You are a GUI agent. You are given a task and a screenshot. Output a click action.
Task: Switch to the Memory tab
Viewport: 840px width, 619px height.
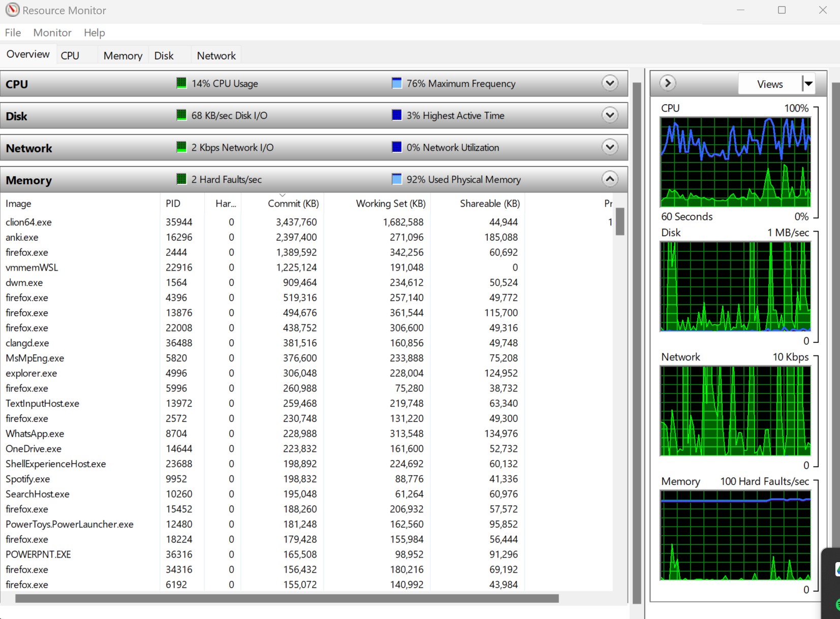(x=123, y=55)
